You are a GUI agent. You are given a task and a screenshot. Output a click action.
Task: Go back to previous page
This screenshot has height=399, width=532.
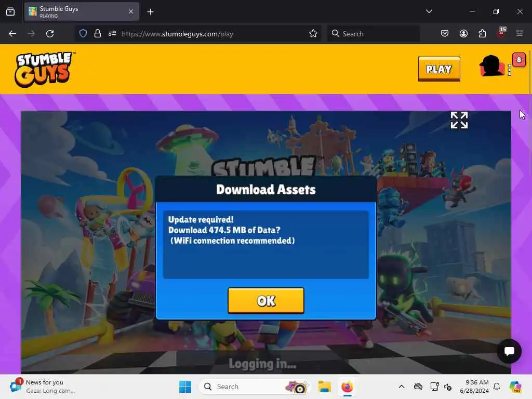point(12,34)
